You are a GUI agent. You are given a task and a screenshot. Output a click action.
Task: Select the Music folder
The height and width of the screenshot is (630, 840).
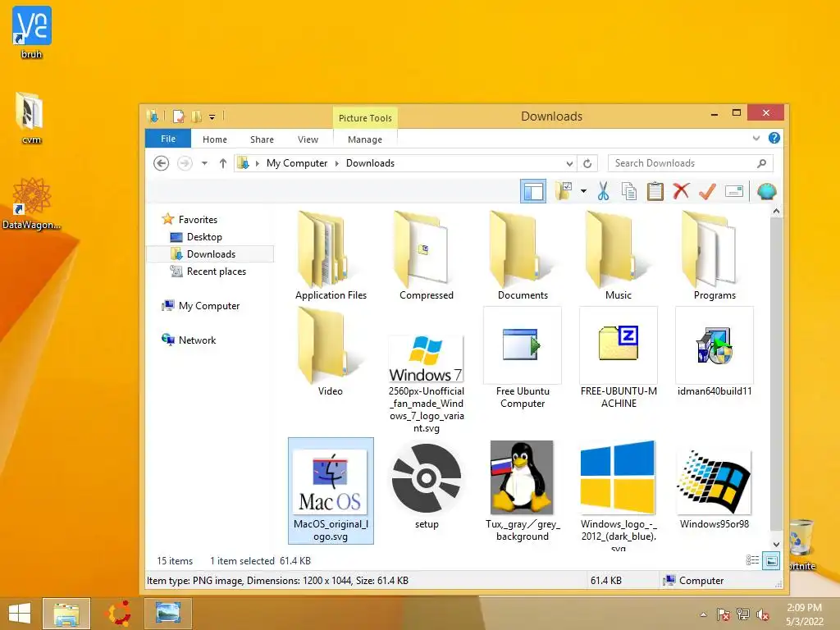[x=619, y=256]
